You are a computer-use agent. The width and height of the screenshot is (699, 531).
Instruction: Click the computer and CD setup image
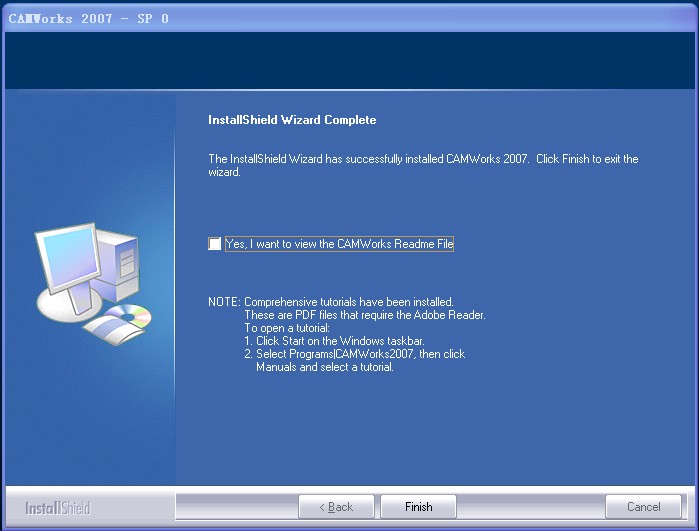click(94, 284)
